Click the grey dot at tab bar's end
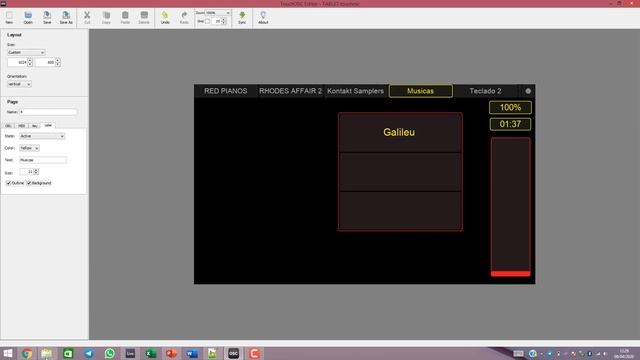Viewport: 640px width, 360px height. [x=528, y=91]
